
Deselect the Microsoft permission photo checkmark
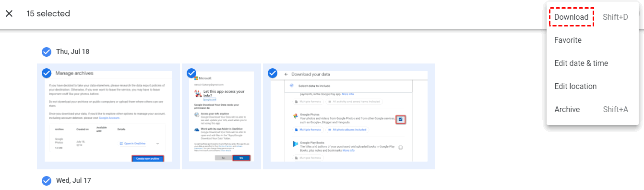pos(191,73)
